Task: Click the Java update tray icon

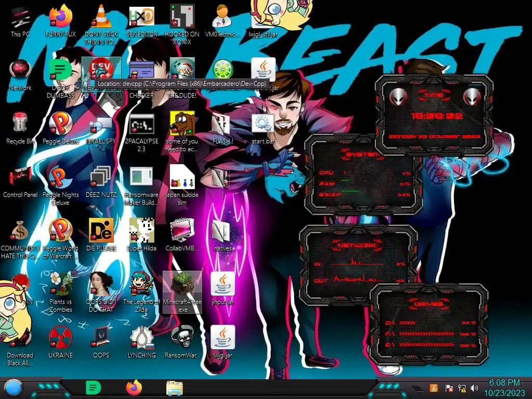Action: click(434, 388)
